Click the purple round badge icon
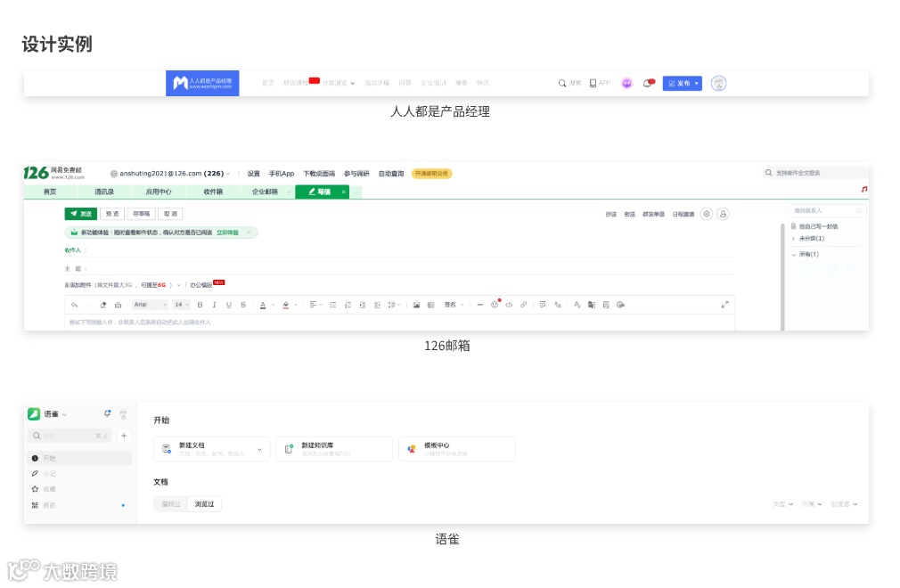This screenshot has width=900, height=588. [626, 83]
